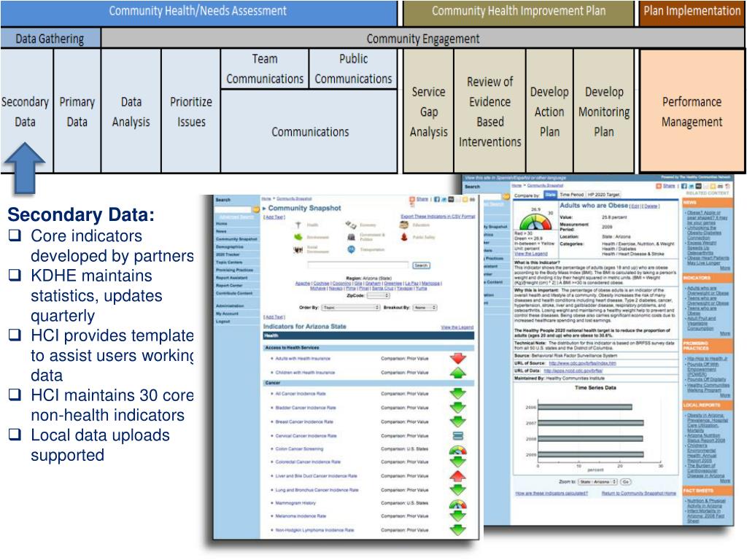Viewport: 747px width, 560px height.
Task: Click the gauge icon for Colon Cancer Screening
Action: tap(458, 449)
